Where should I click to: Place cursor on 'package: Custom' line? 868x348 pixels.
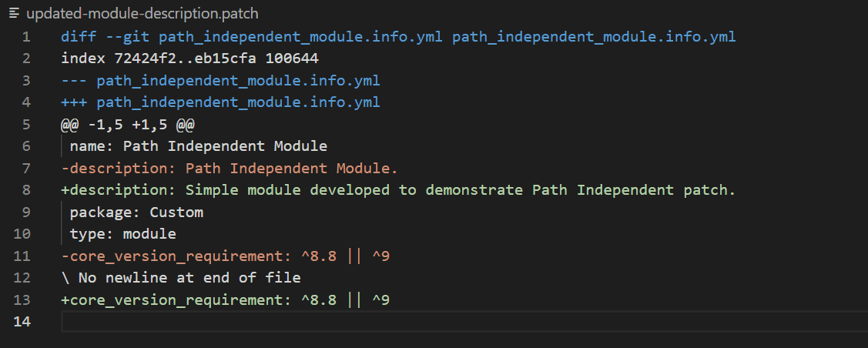pos(136,212)
